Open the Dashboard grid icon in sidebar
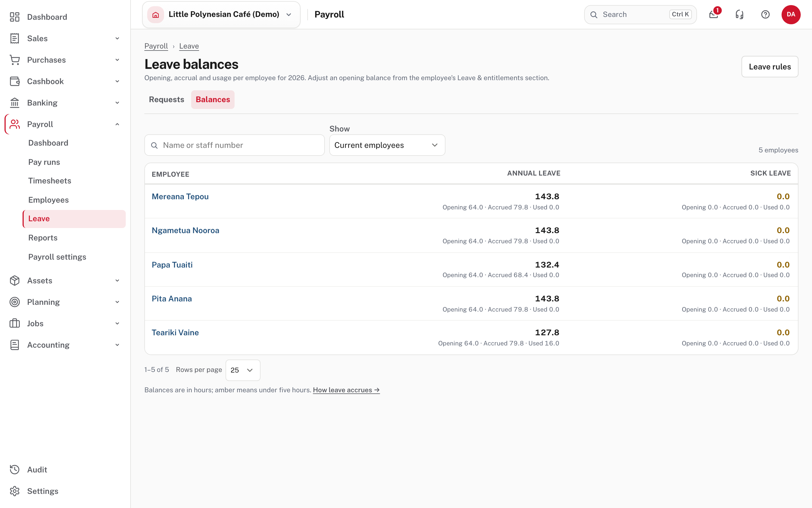The width and height of the screenshot is (812, 508). (x=14, y=17)
